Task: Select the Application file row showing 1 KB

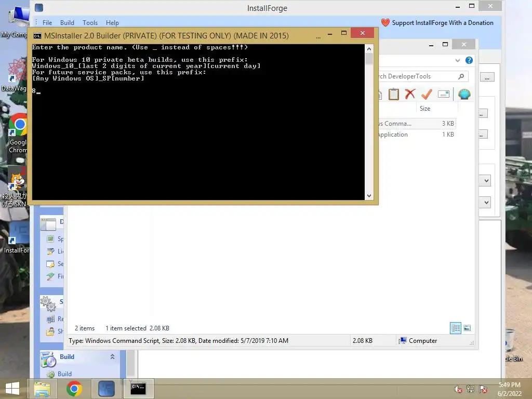Action: click(417, 135)
